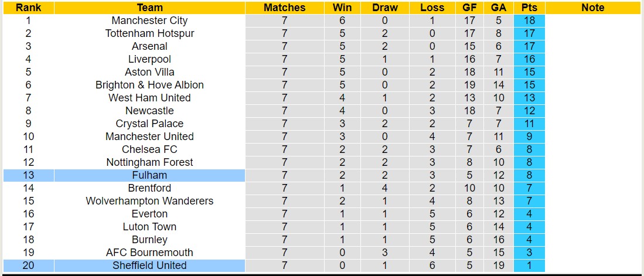The width and height of the screenshot is (644, 276).
Task: Click the Aston Villa team name
Action: pos(149,72)
